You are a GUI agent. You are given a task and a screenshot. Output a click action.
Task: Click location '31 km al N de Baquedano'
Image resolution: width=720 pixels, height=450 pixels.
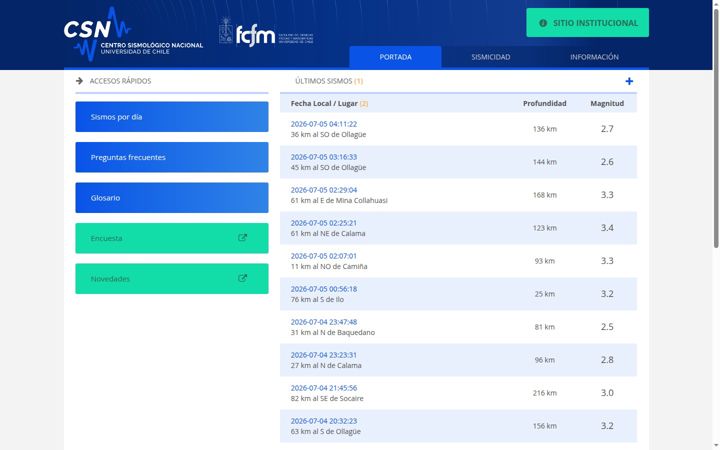(332, 333)
